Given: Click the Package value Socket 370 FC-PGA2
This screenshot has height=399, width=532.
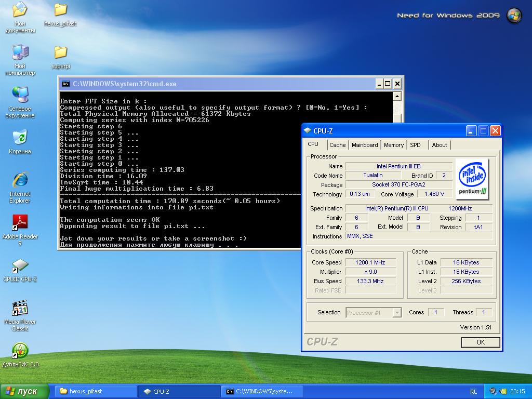Looking at the screenshot, I should click(x=398, y=184).
